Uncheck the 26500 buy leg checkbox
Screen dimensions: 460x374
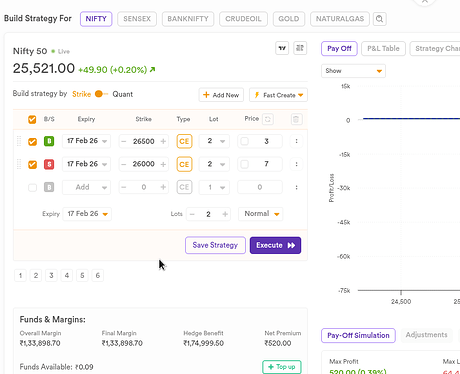pyautogui.click(x=32, y=141)
